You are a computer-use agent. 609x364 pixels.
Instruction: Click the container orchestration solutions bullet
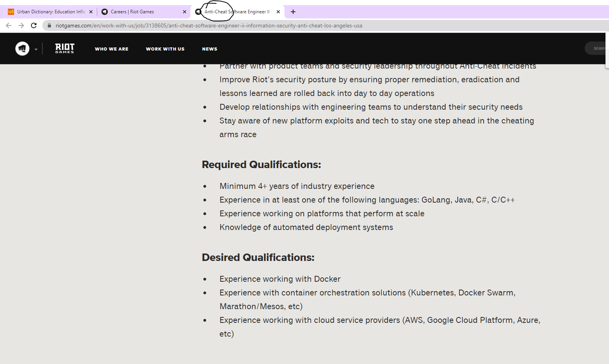tap(368, 299)
